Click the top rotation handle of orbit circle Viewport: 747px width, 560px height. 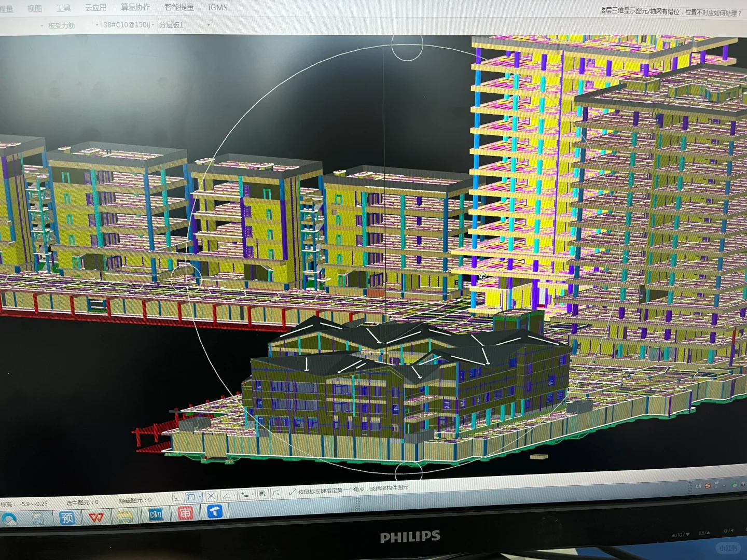(x=407, y=46)
